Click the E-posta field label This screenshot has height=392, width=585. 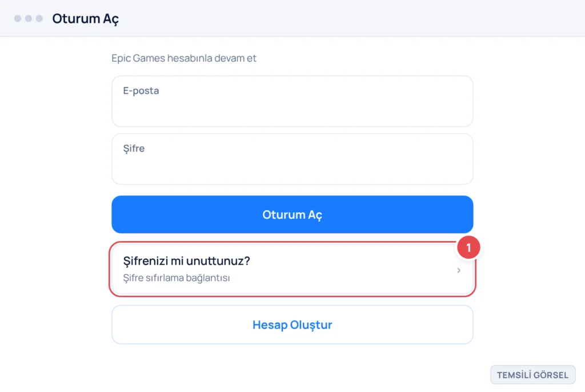(141, 91)
